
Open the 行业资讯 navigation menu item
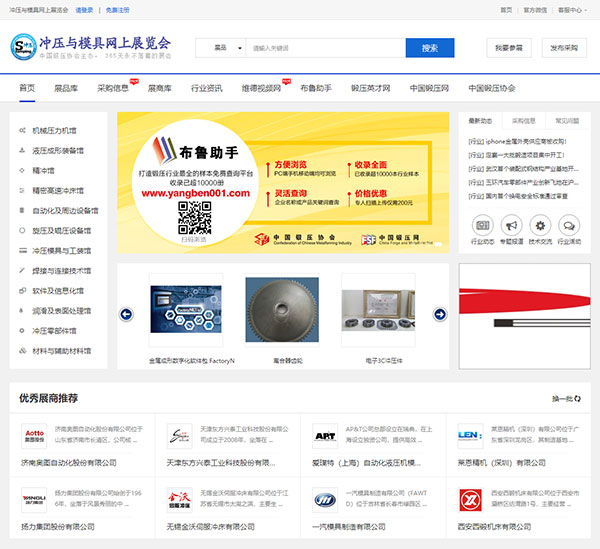[206, 88]
